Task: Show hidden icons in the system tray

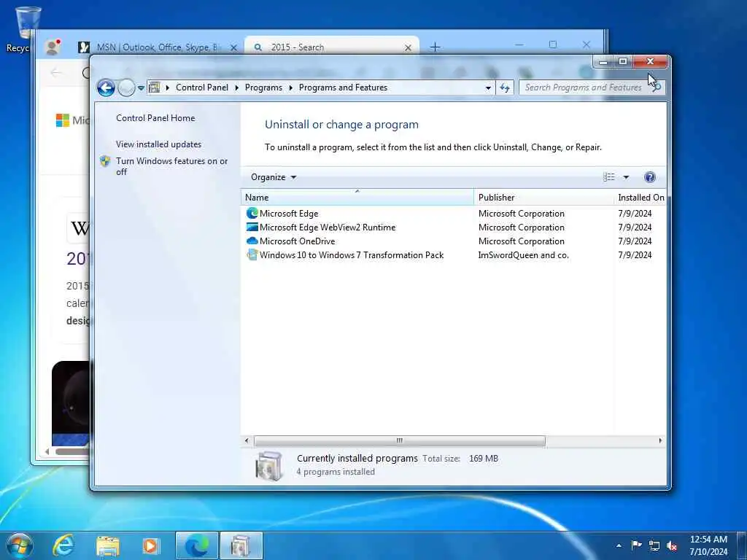Action: [x=619, y=545]
